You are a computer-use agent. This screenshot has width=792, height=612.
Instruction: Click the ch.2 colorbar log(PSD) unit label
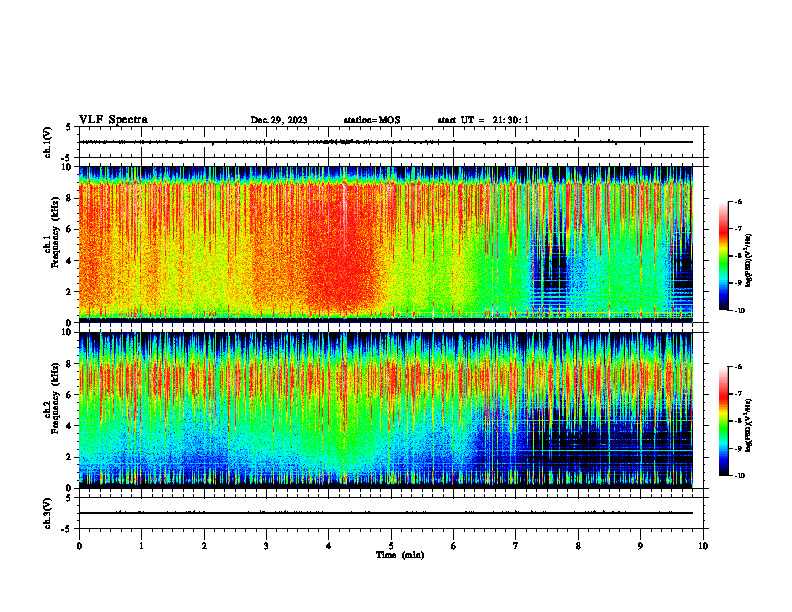click(749, 426)
